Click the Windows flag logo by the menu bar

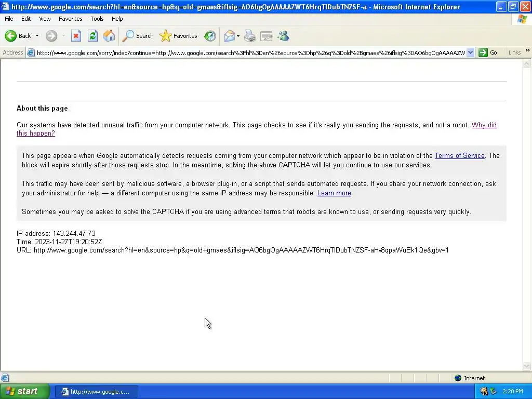pos(522,19)
